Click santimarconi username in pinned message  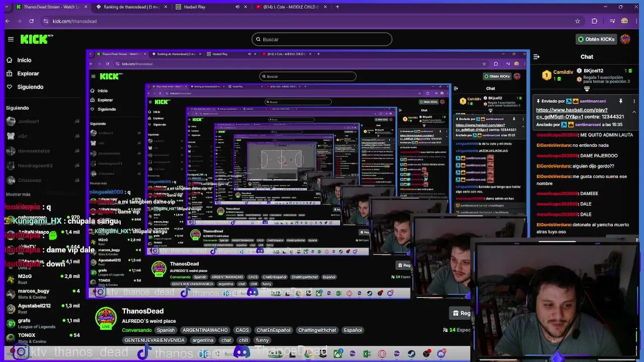(x=592, y=101)
